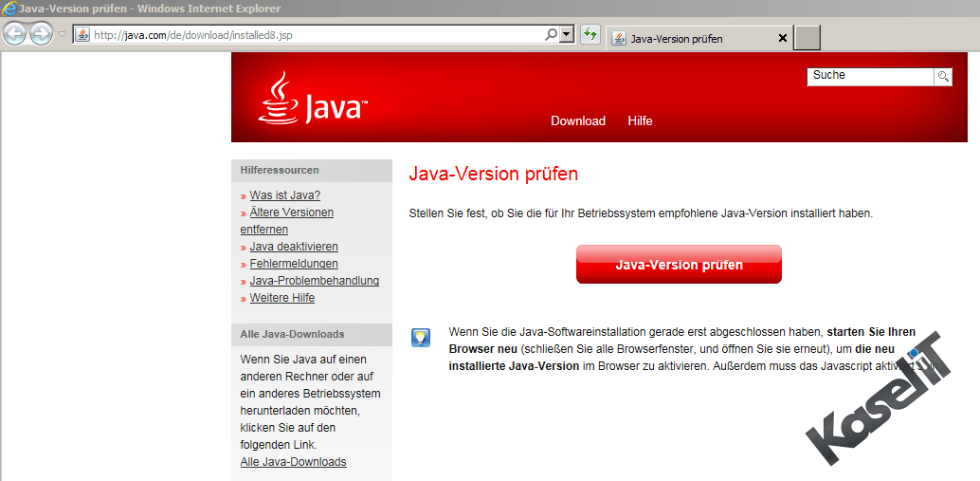Click the light bulb tip icon
Screen dimensions: 980x481
click(421, 337)
